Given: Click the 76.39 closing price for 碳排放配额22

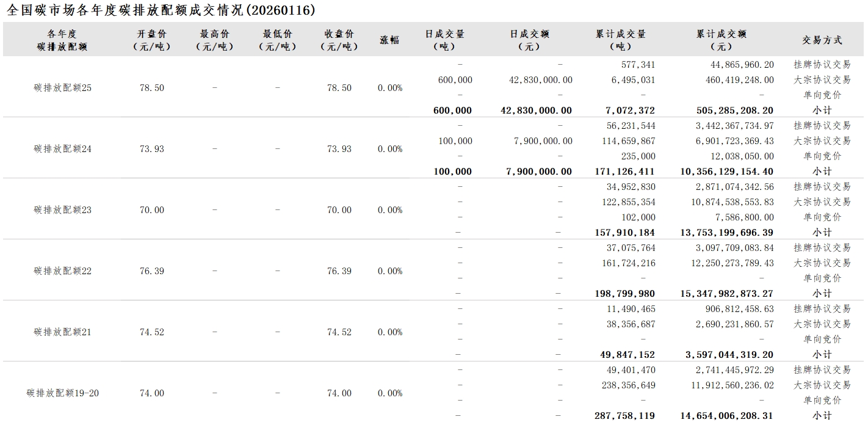Looking at the screenshot, I should click(339, 271).
